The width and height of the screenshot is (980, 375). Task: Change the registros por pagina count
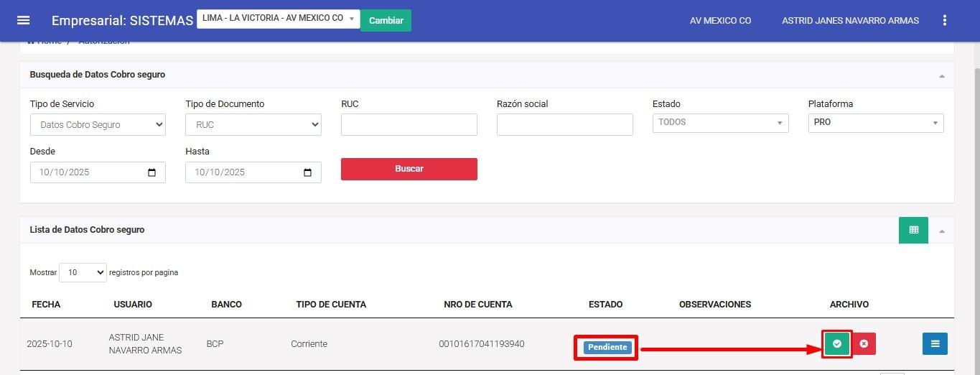83,272
